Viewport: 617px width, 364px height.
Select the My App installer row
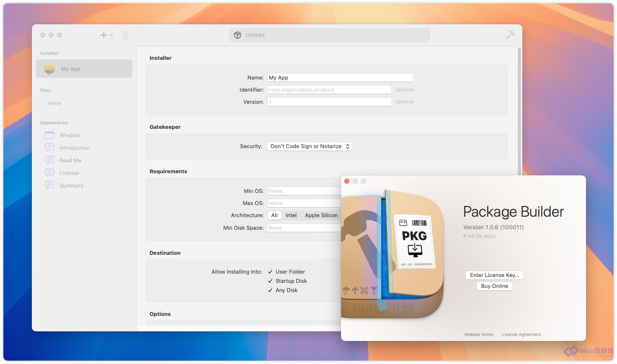pos(84,69)
